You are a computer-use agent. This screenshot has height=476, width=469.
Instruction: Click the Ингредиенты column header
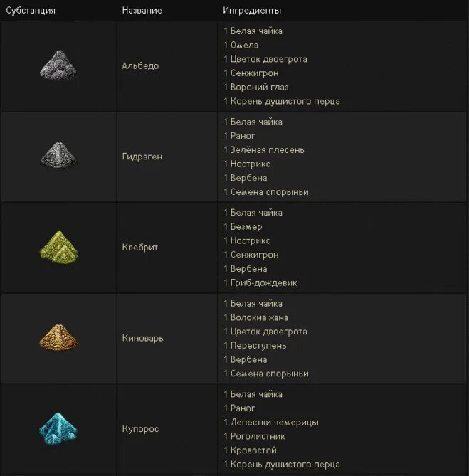click(252, 11)
